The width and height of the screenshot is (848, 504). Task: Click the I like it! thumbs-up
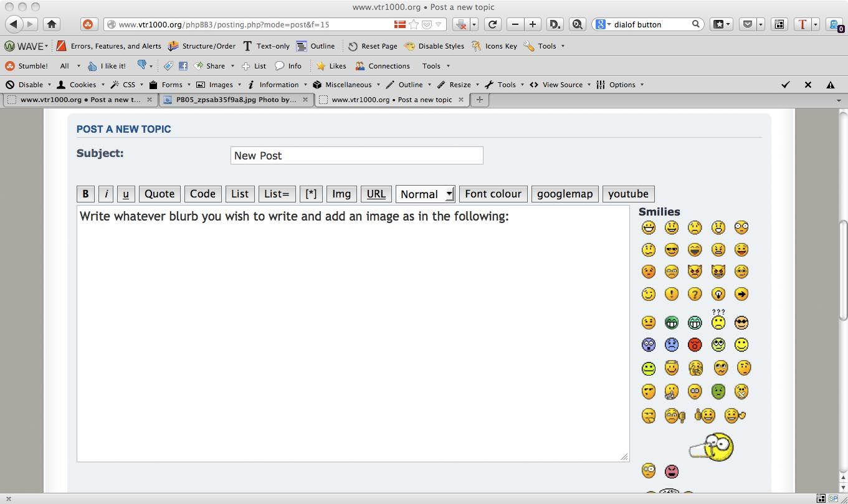[107, 66]
